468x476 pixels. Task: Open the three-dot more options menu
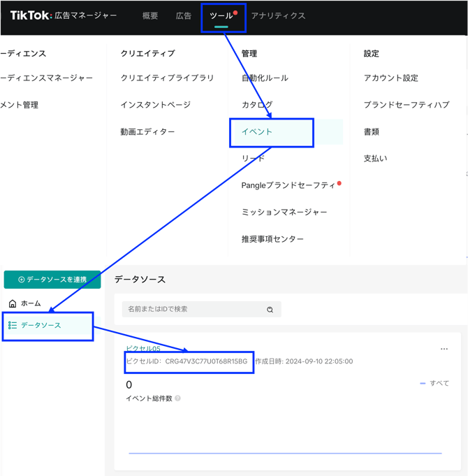(444, 349)
